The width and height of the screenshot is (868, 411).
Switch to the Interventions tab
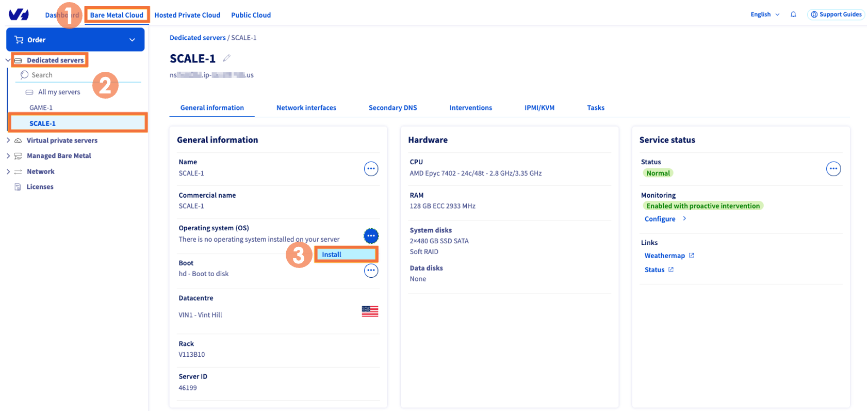point(471,107)
